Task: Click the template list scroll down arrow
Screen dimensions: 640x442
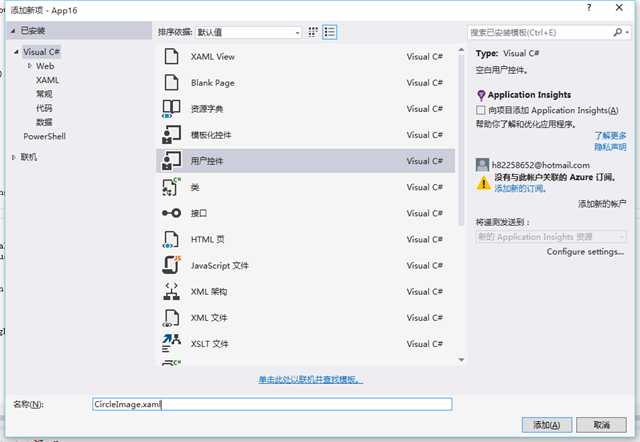Action: pyautogui.click(x=461, y=360)
